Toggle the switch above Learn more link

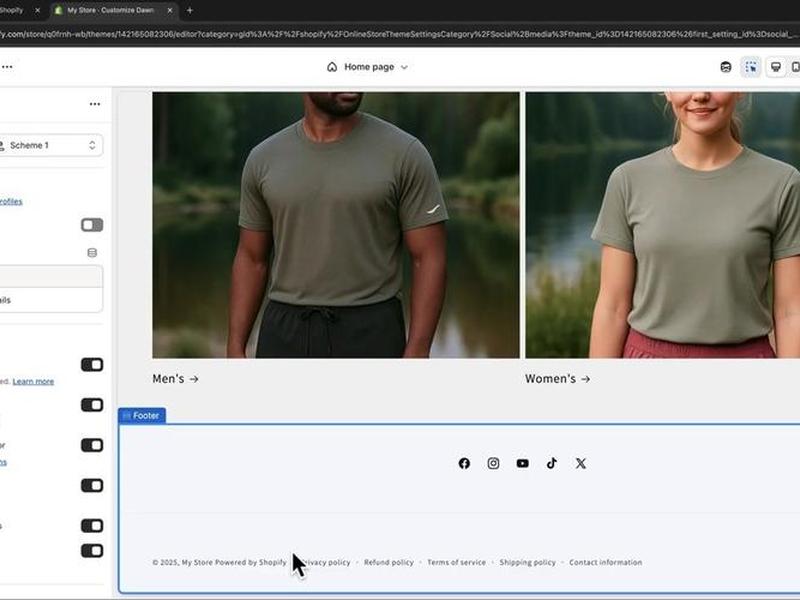(92, 365)
